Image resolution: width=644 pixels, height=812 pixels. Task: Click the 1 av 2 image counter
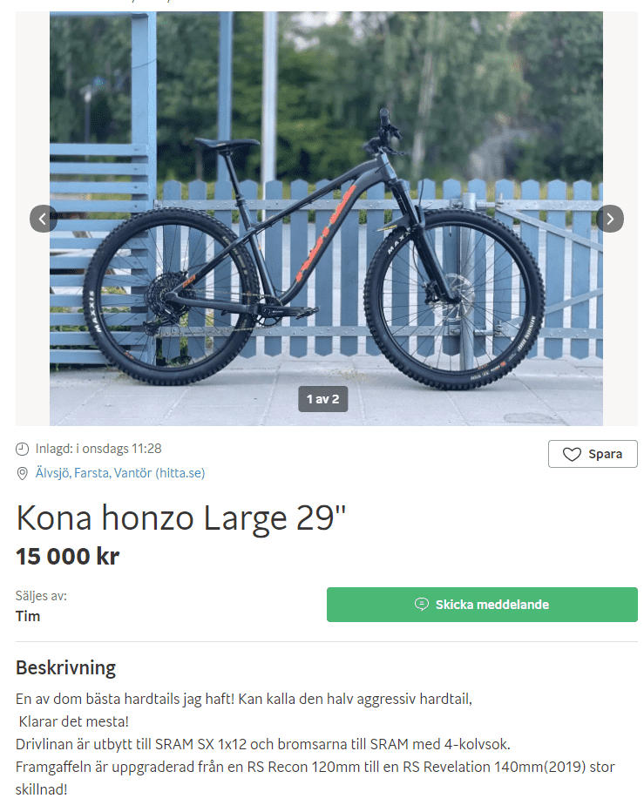pyautogui.click(x=322, y=399)
